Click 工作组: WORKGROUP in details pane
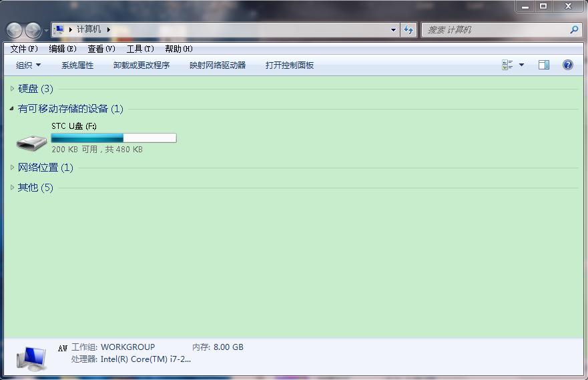 [113, 347]
